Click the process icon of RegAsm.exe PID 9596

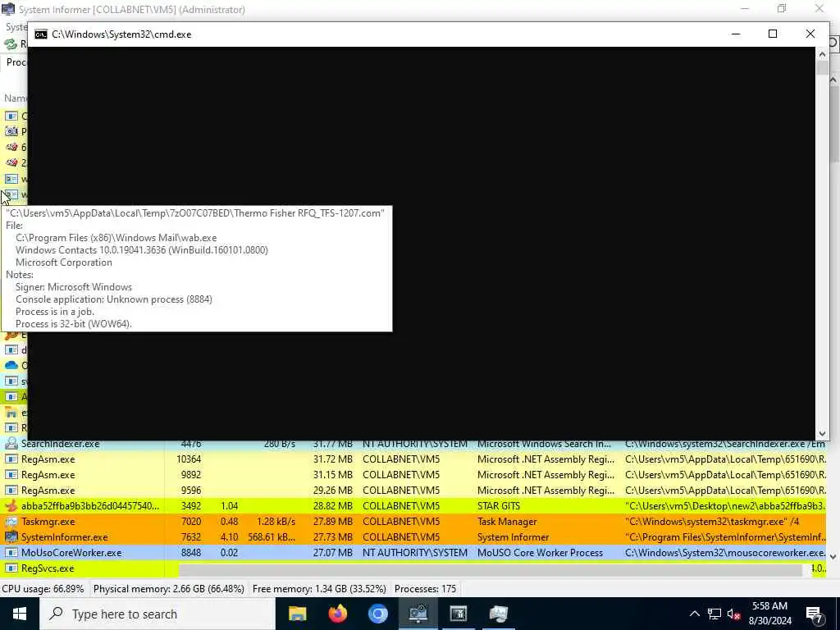(11, 491)
